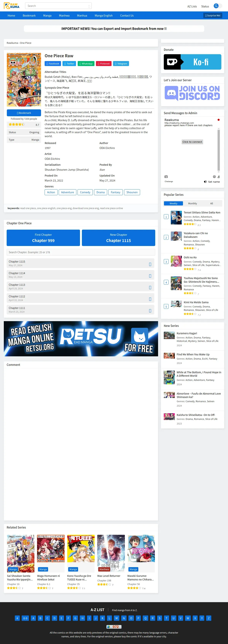Open the One Piece cover image
Screen dimensions: 228x644
coord(24,80)
